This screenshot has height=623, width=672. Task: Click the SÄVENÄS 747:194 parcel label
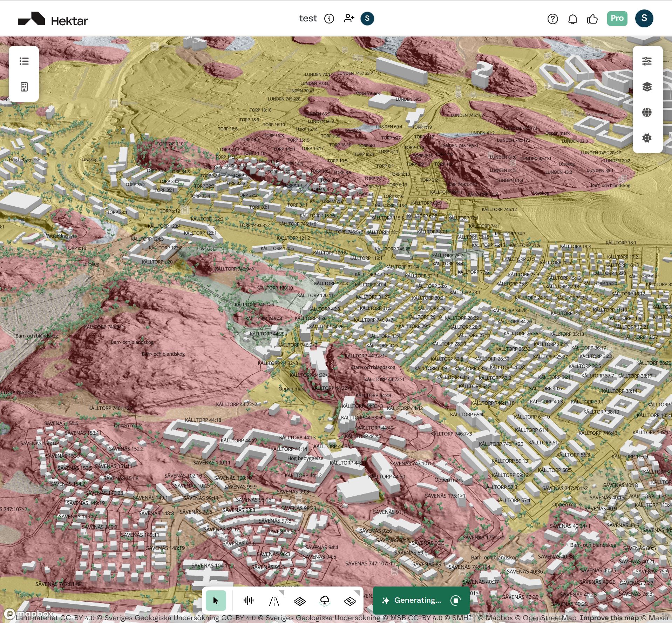pos(470,567)
